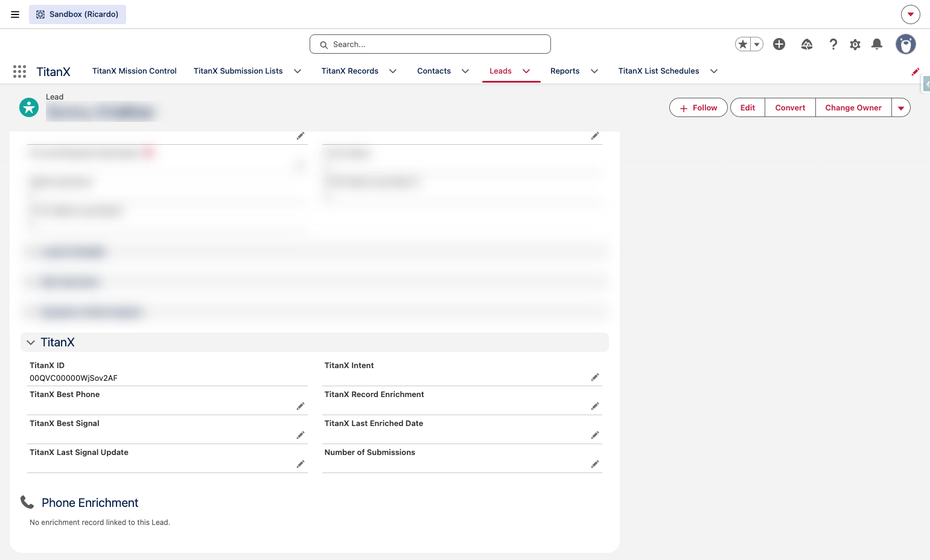Click the Lead record icon
The image size is (930, 560).
pos(29,107)
